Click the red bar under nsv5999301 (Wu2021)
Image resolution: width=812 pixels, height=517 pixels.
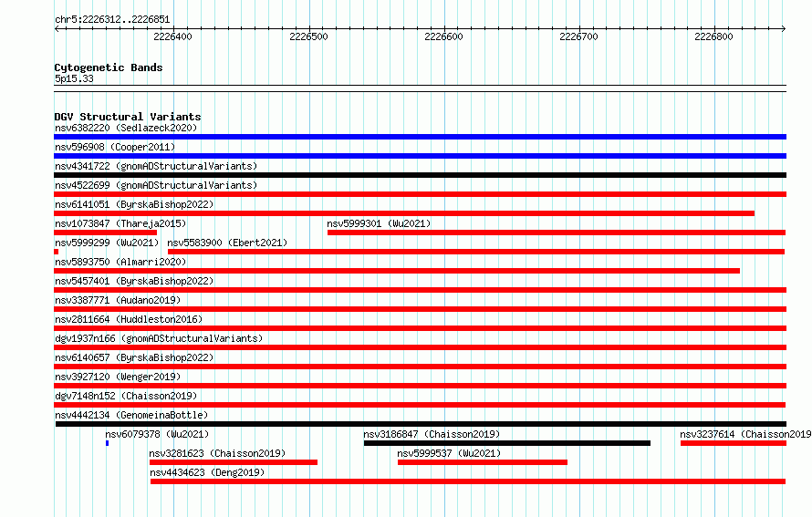click(x=557, y=233)
